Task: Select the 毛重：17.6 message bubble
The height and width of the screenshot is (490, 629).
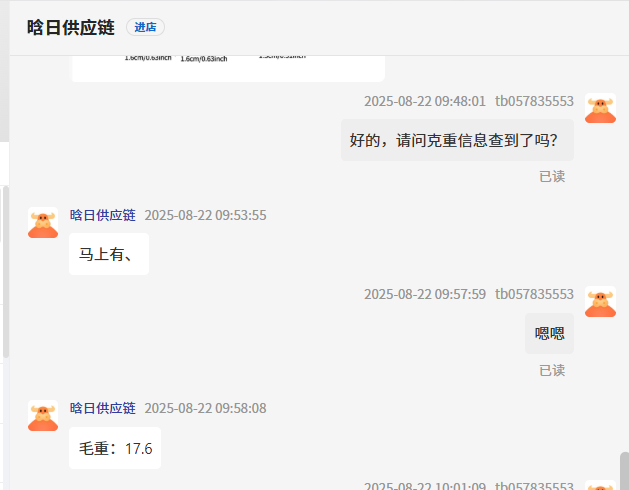Action: [x=115, y=448]
